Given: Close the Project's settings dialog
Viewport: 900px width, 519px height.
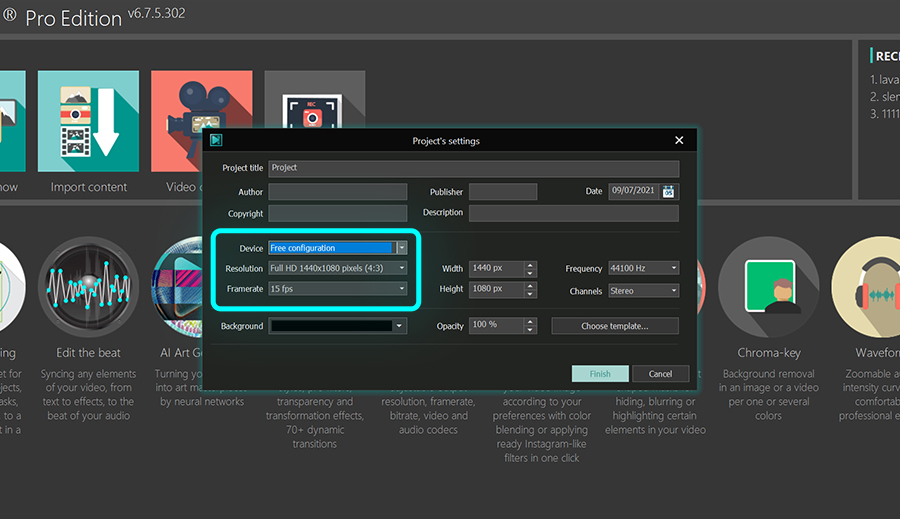Looking at the screenshot, I should [679, 141].
